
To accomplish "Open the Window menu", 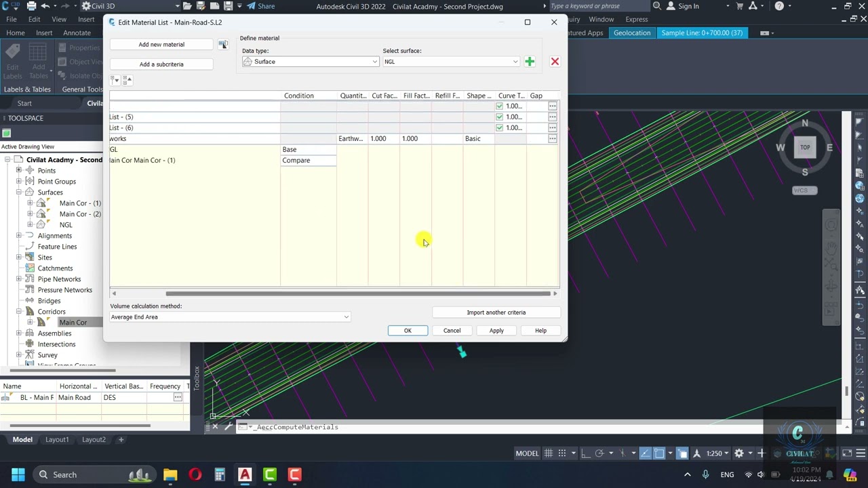I will tap(601, 19).
